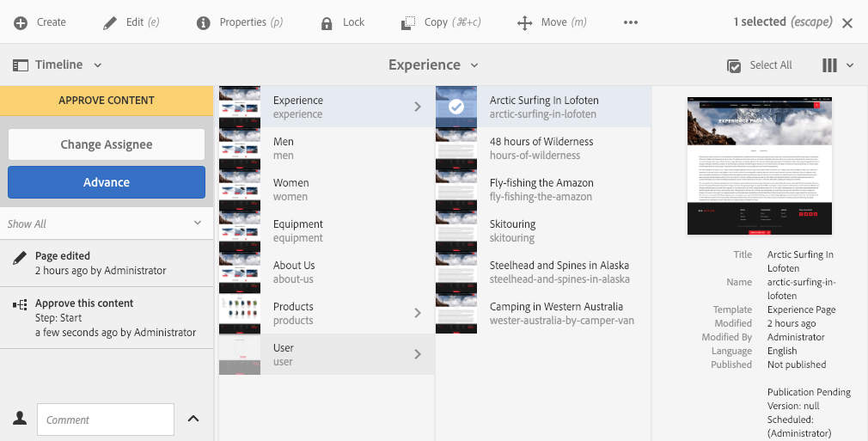Click the Lock padlock icon

click(x=327, y=22)
